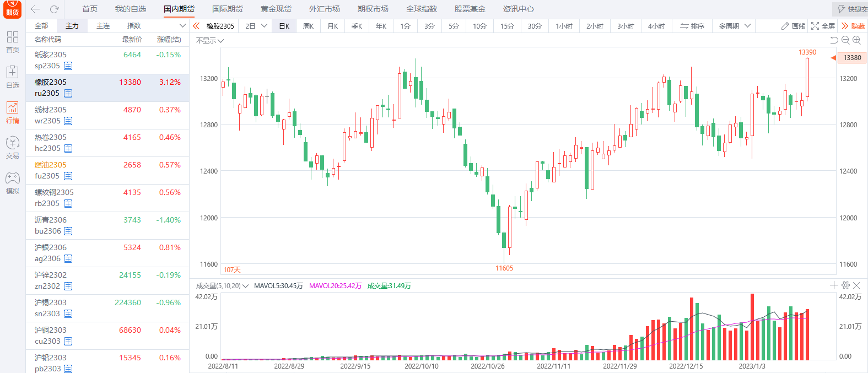Add an indicator panel with the plus icon
The image size is (868, 373).
pos(834,285)
